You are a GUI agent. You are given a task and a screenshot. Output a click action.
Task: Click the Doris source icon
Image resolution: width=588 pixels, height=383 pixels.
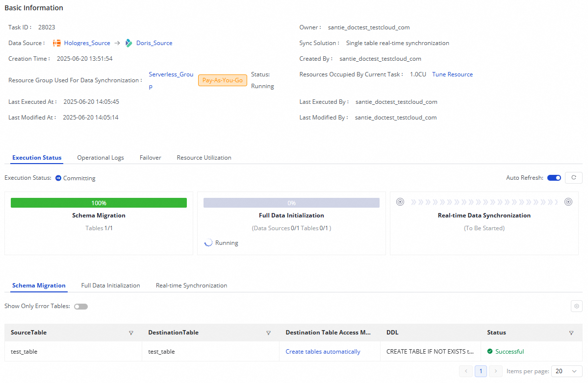coord(129,43)
